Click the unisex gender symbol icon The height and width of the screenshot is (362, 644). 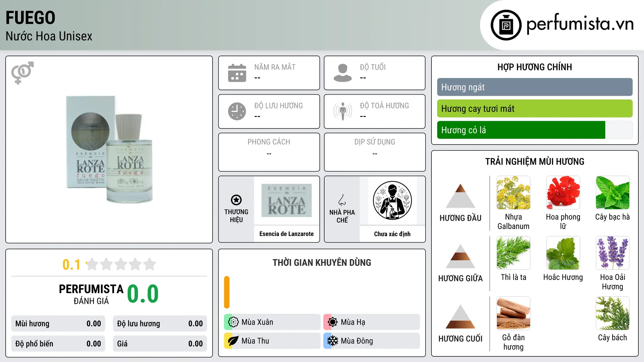22,73
